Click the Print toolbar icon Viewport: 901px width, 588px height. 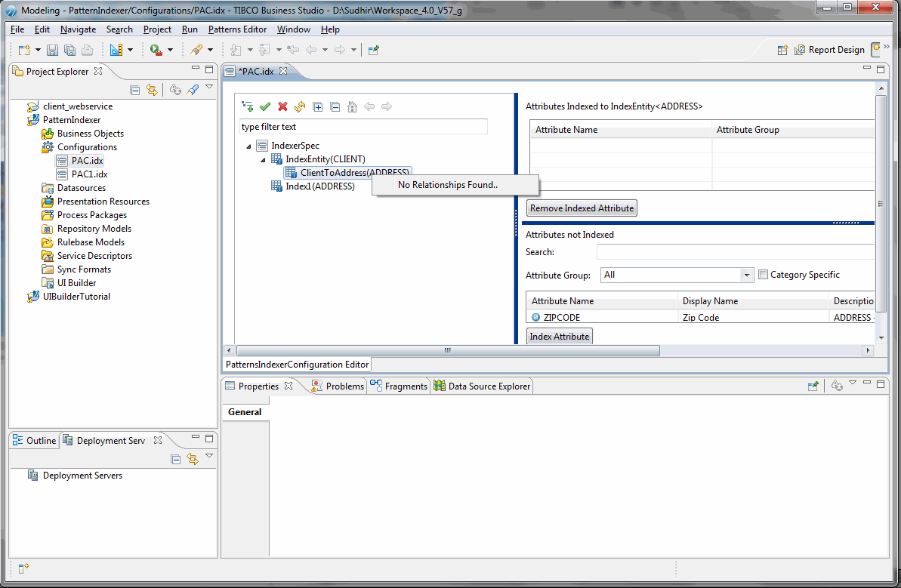88,50
